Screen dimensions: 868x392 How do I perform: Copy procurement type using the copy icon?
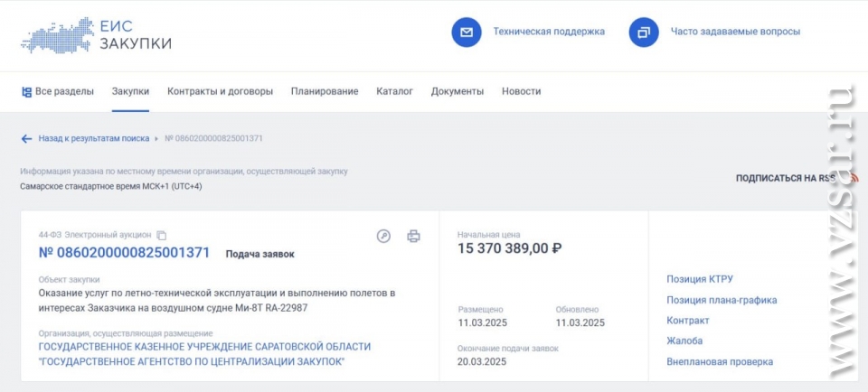[x=161, y=236]
